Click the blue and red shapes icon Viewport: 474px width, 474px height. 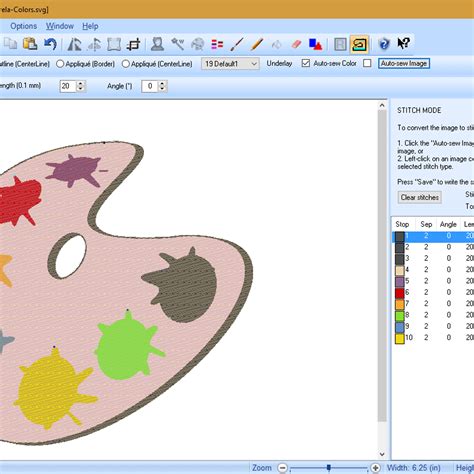[x=315, y=44]
